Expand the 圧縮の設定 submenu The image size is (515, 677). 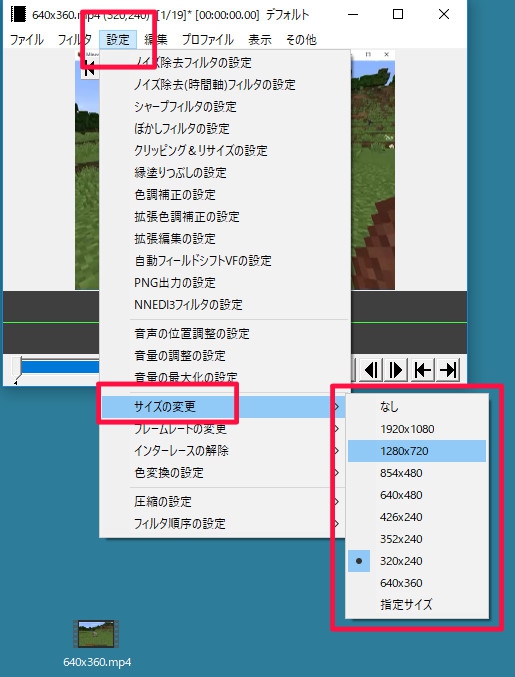[x=222, y=502]
